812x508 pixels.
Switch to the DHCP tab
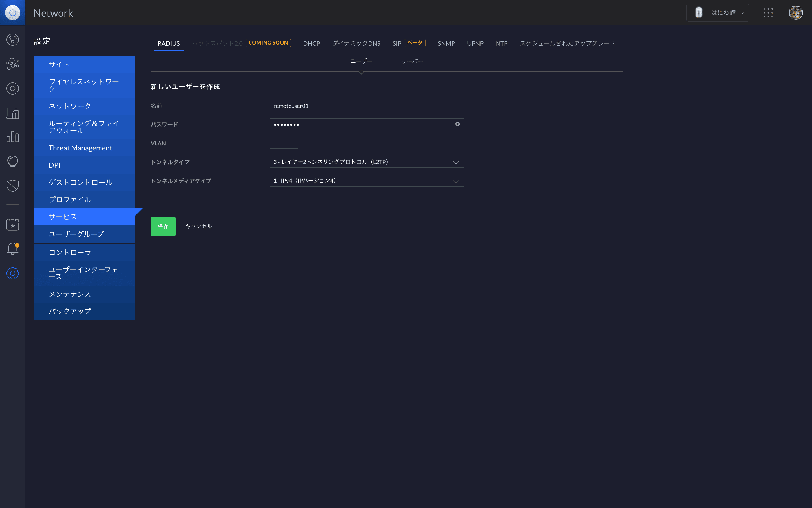tap(311, 43)
